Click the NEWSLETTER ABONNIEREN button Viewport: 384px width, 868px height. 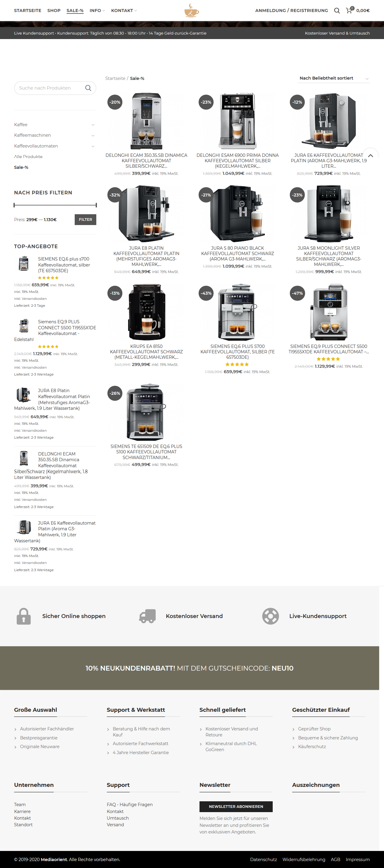tap(236, 806)
